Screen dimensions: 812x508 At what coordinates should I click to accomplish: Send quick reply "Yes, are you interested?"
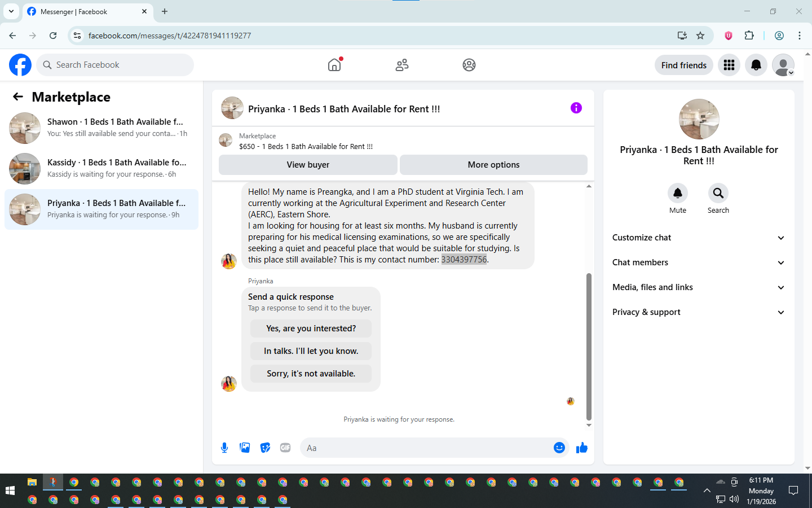(311, 329)
